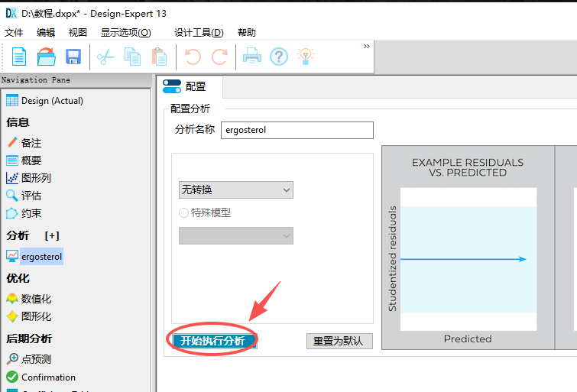Click the Undo arrow icon
The width and height of the screenshot is (577, 392).
[x=193, y=57]
